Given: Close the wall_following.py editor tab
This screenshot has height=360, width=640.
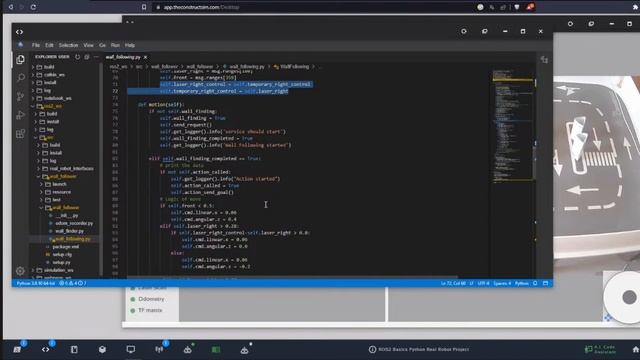Looking at the screenshot, I should [145, 57].
